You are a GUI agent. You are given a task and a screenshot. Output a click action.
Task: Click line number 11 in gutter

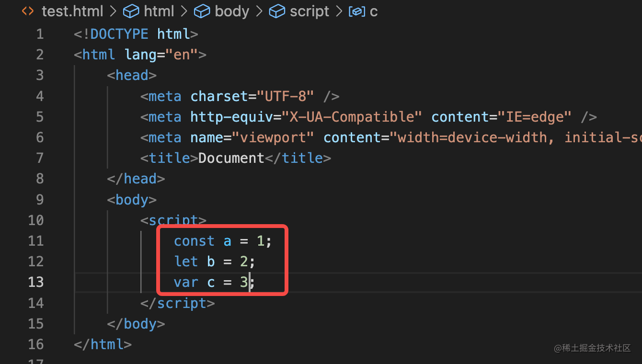tap(36, 240)
